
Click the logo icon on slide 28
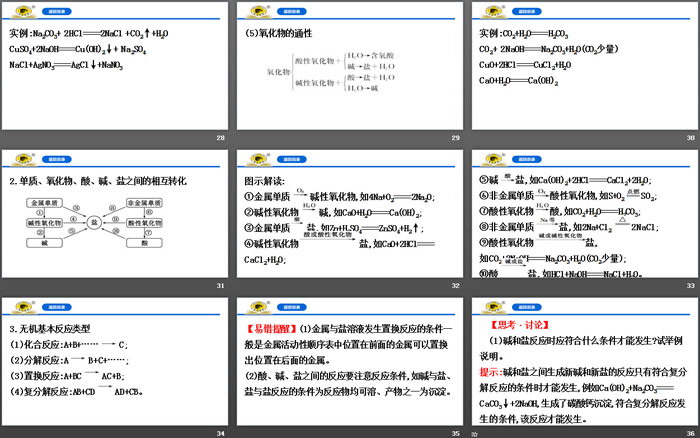[x=21, y=9]
